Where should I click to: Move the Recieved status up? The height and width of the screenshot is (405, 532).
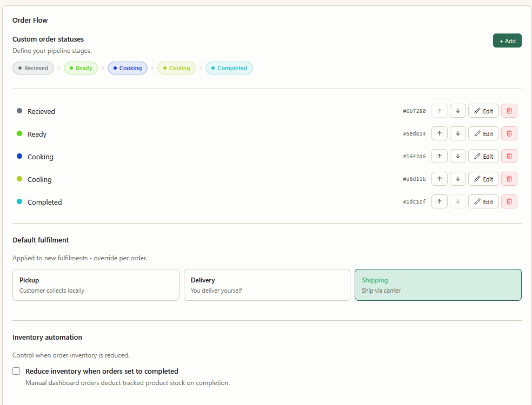point(440,111)
